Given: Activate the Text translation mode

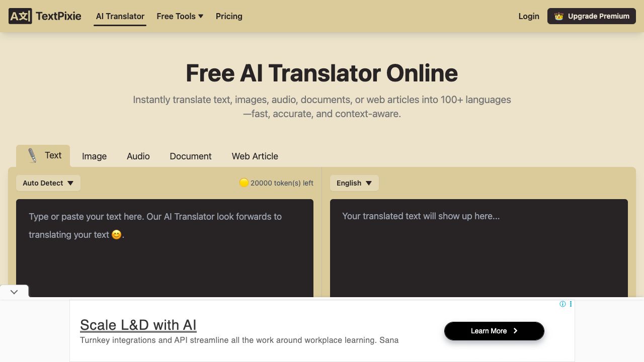Looking at the screenshot, I should (53, 155).
